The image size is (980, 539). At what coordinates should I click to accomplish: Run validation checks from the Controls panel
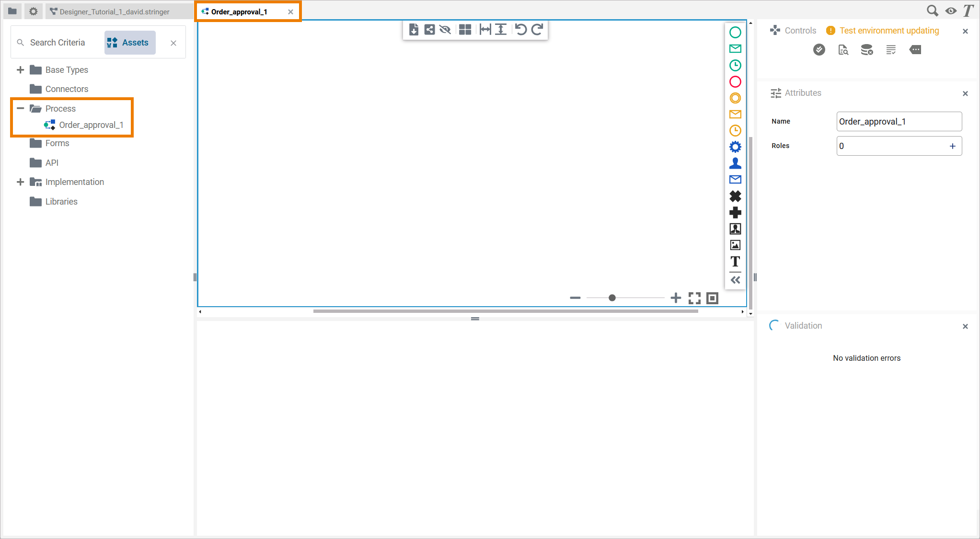click(x=819, y=49)
